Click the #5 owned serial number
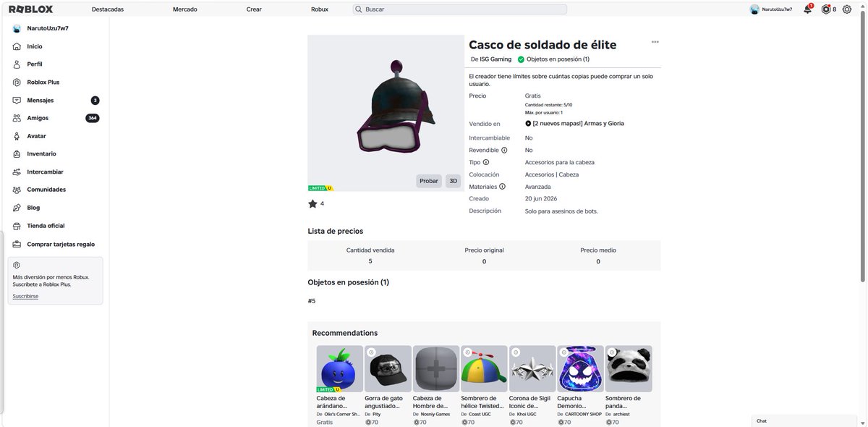The height and width of the screenshot is (427, 868). [312, 301]
